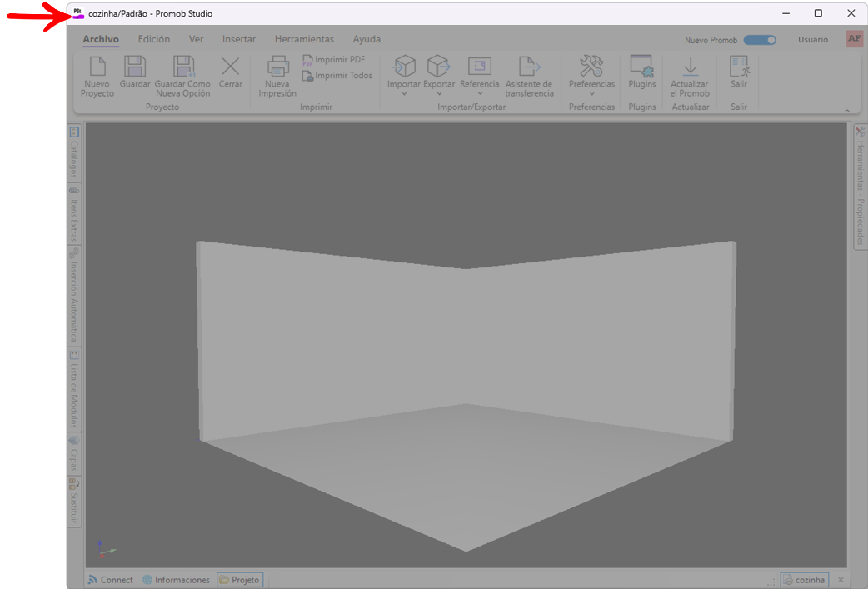Click the Usuario label
868x589 pixels.
pyautogui.click(x=813, y=40)
